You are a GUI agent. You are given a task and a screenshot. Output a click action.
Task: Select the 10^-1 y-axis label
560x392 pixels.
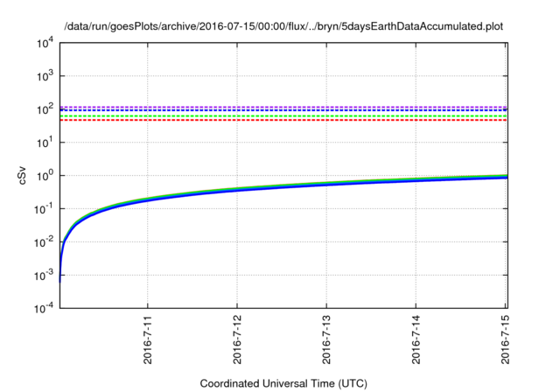point(44,209)
